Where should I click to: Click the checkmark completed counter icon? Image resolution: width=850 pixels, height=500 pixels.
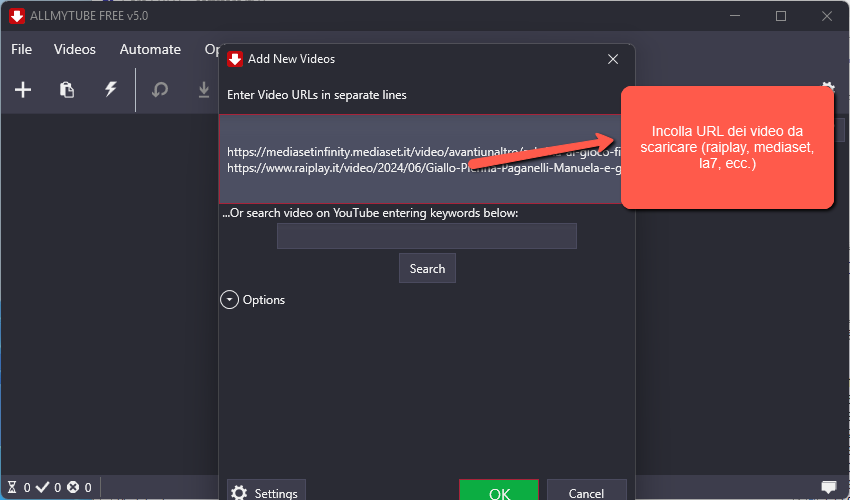[42, 487]
